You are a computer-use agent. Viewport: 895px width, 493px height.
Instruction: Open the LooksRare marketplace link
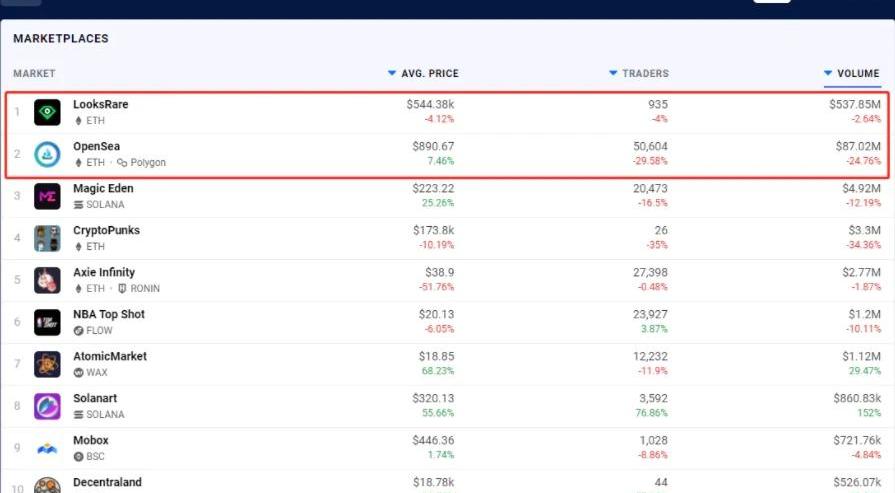click(x=100, y=104)
